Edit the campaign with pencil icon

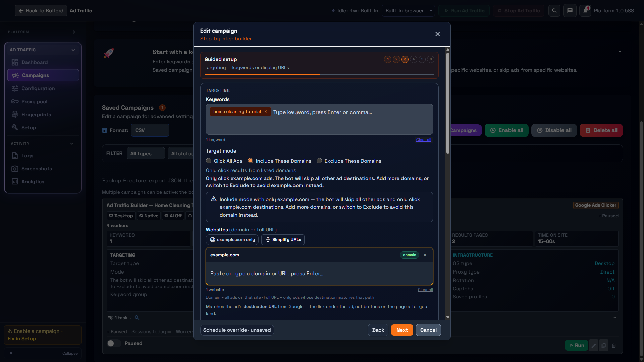pyautogui.click(x=593, y=345)
